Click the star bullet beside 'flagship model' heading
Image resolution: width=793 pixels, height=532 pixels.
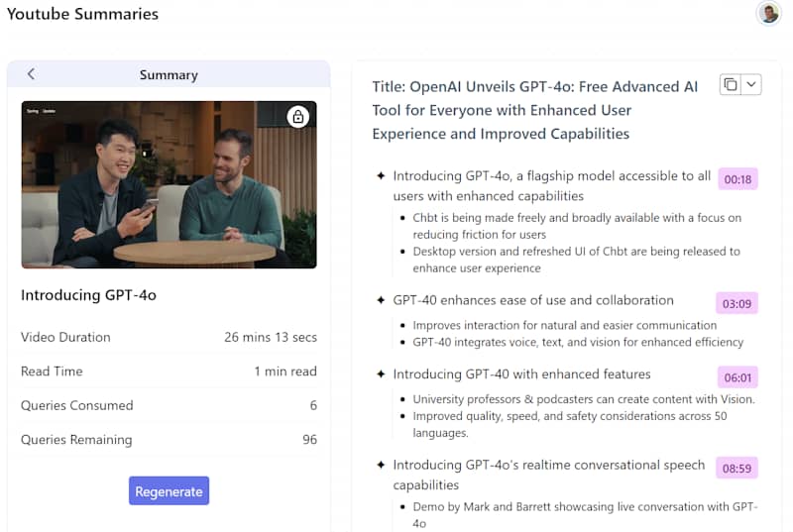381,175
